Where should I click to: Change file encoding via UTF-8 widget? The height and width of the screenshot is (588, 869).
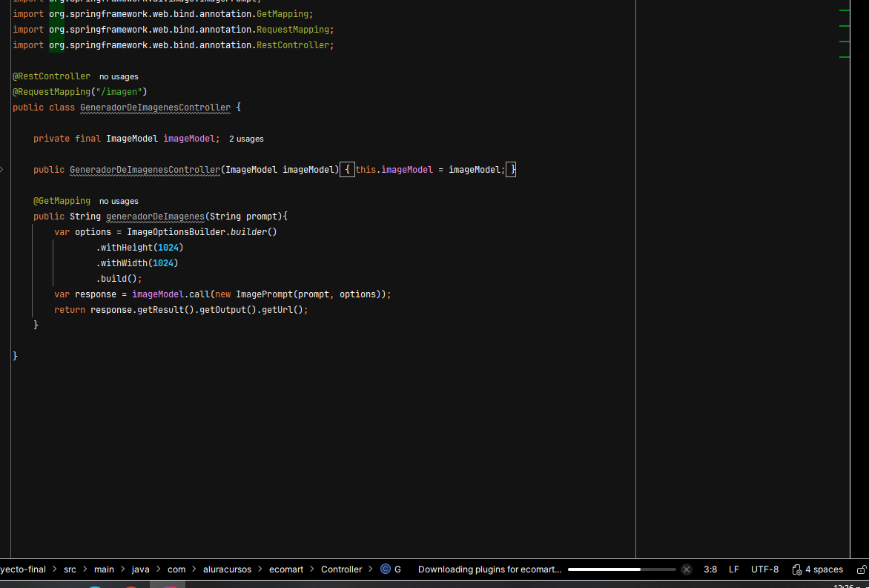(764, 569)
